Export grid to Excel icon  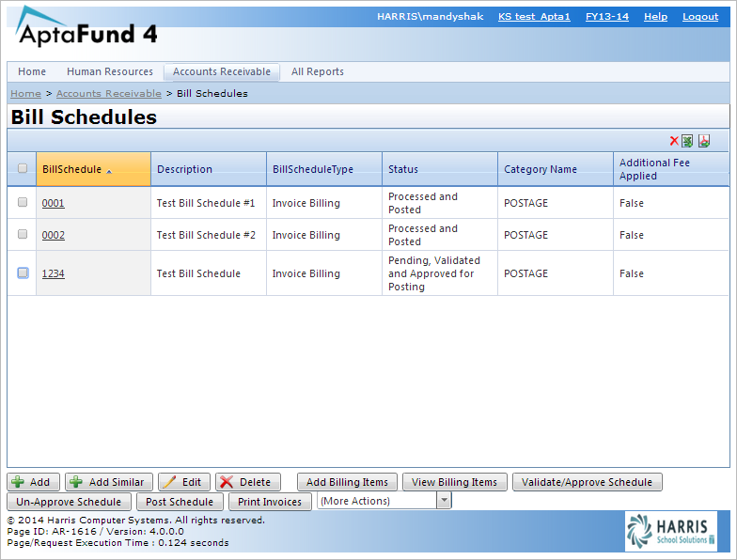pyautogui.click(x=687, y=141)
